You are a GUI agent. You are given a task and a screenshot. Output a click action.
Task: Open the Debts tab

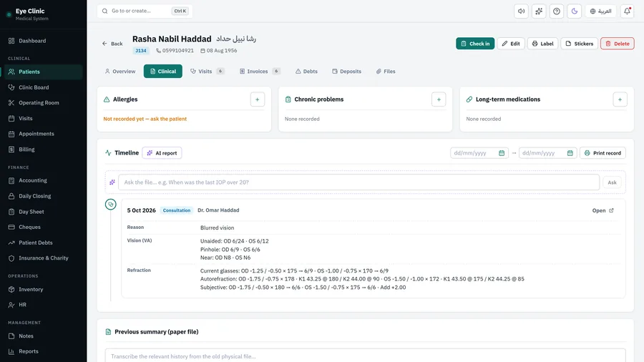306,72
